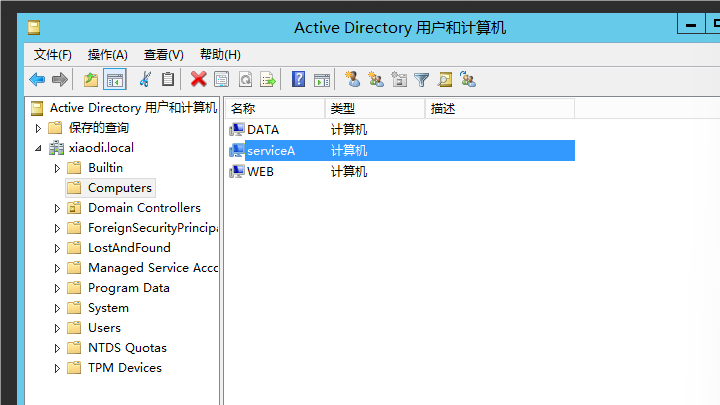Viewport: 720px width, 405px height.
Task: Click 计算机 type cell in WEB row
Action: coord(349,171)
